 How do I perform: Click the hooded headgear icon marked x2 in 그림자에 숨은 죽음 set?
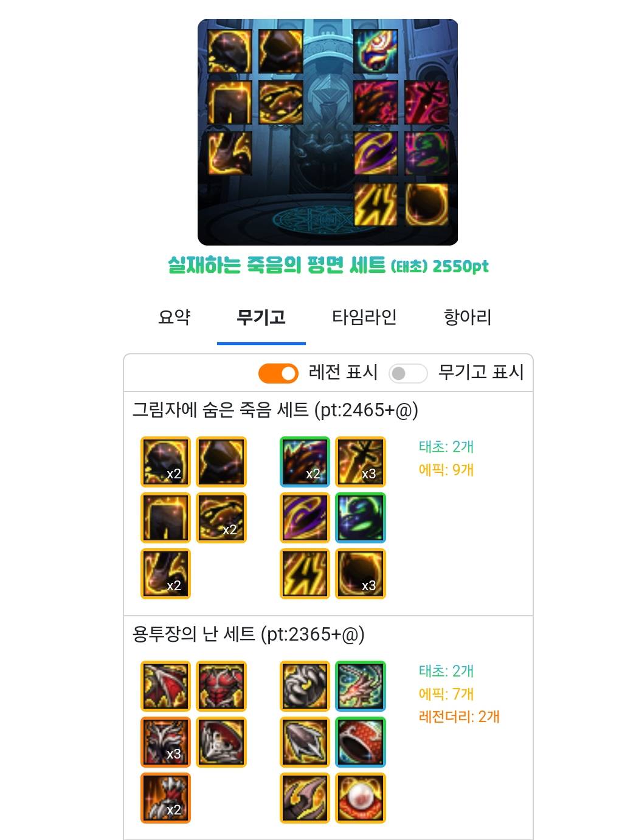[165, 461]
